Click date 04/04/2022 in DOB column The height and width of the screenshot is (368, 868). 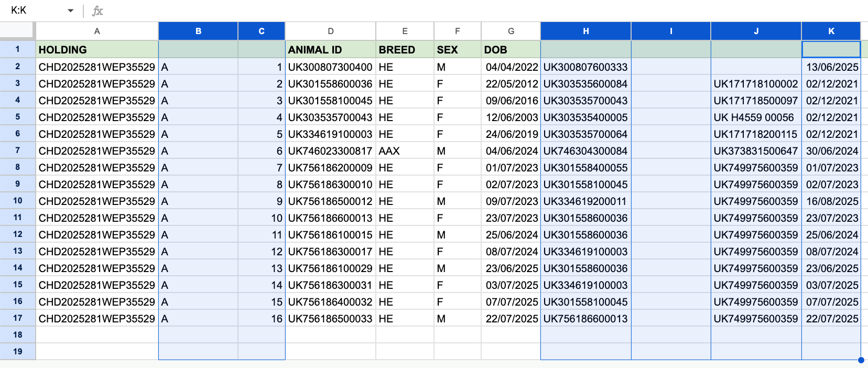click(x=511, y=67)
